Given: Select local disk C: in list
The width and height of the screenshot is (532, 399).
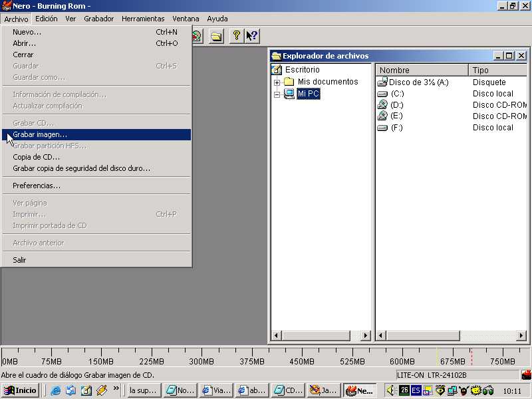Looking at the screenshot, I should pyautogui.click(x=396, y=94).
